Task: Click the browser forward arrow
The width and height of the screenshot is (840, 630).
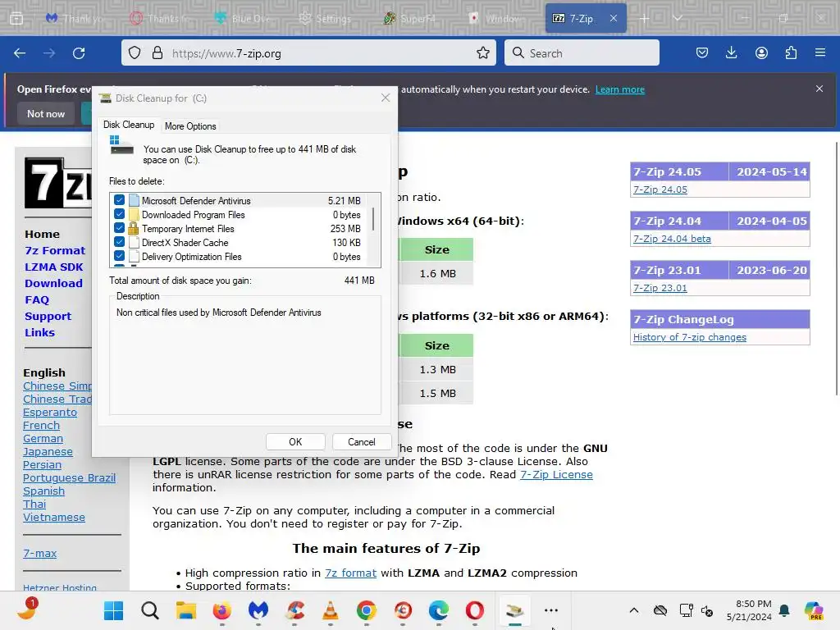Action: [x=49, y=53]
